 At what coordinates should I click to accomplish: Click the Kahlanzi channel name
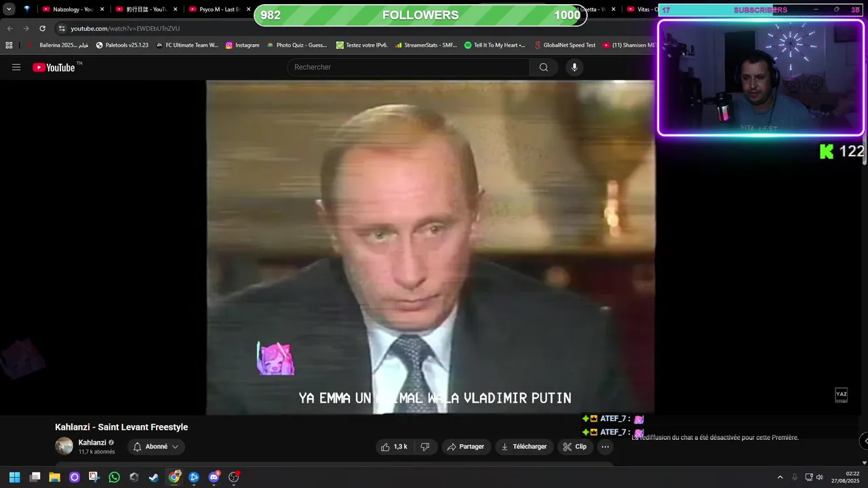[92, 443]
